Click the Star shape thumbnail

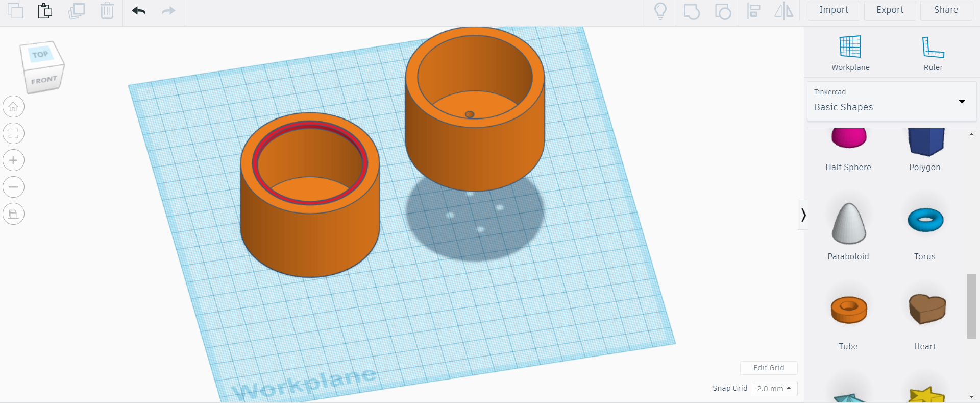926,395
